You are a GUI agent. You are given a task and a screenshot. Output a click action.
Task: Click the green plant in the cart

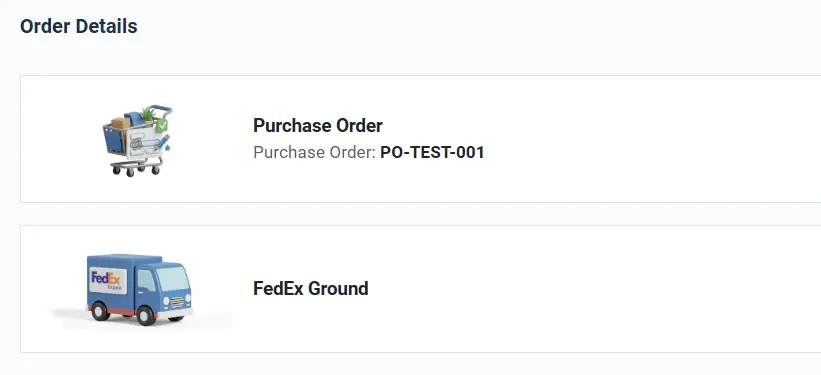tap(149, 113)
